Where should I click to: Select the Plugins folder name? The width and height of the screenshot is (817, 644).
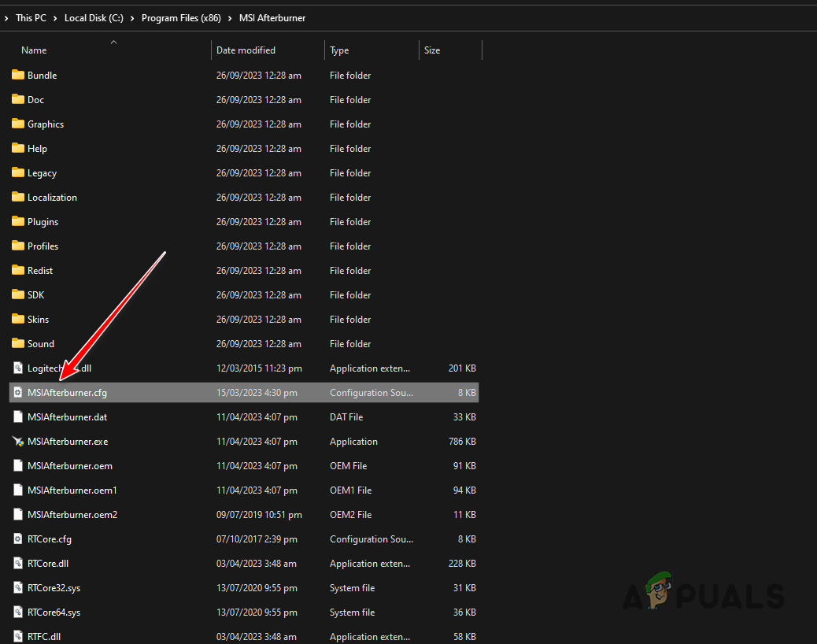point(43,221)
